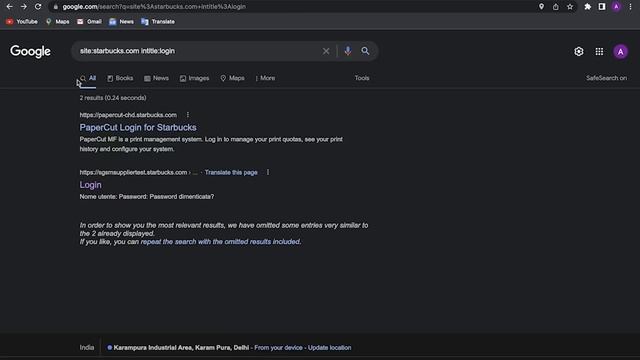
Task: Click the SafeSearch on setting
Action: pyautogui.click(x=607, y=78)
